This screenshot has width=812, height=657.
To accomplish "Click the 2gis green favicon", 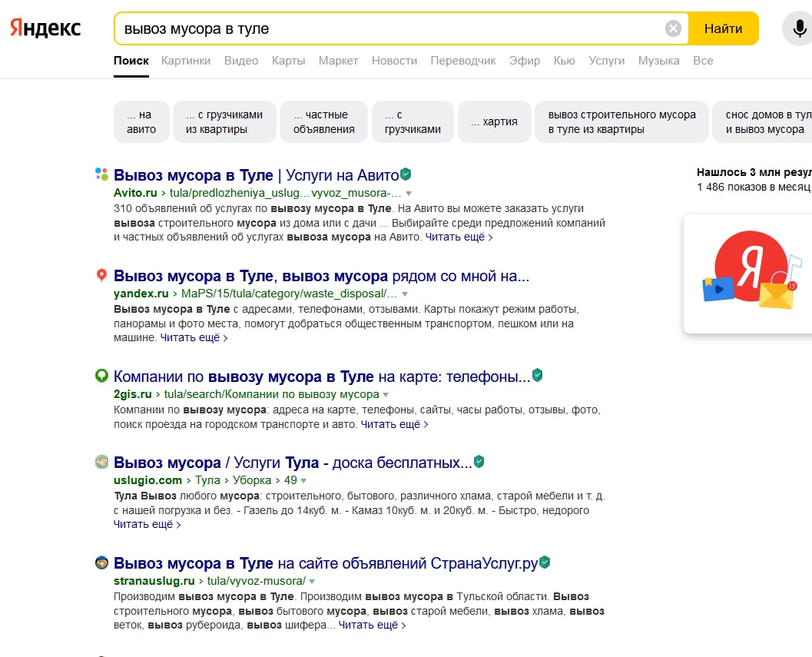I will (101, 376).
